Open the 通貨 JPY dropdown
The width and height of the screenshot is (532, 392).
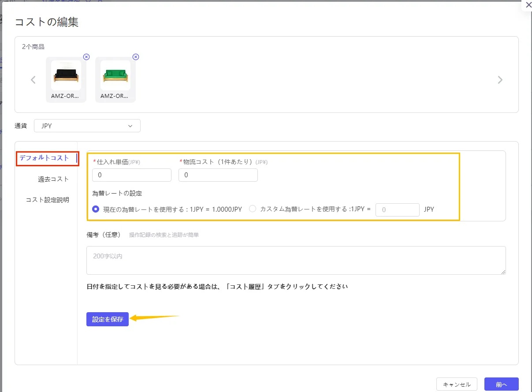[87, 126]
